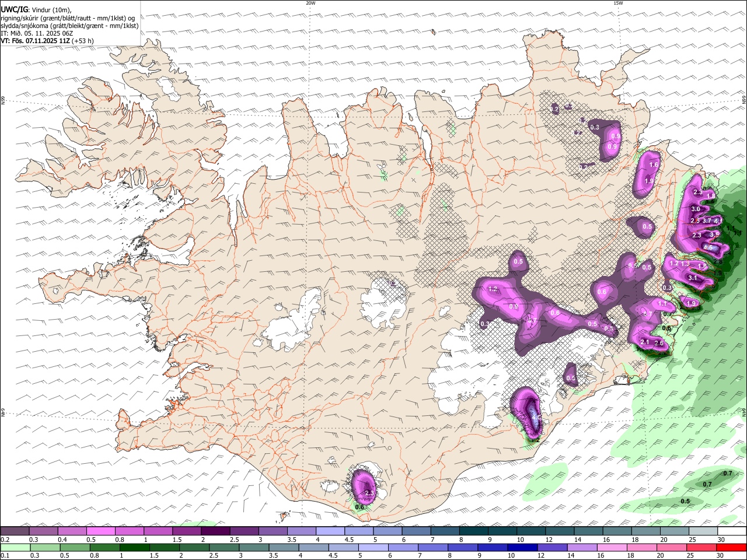Pick the pale green swatch above 0.1
Screen dimensions: 747x560
15,547
